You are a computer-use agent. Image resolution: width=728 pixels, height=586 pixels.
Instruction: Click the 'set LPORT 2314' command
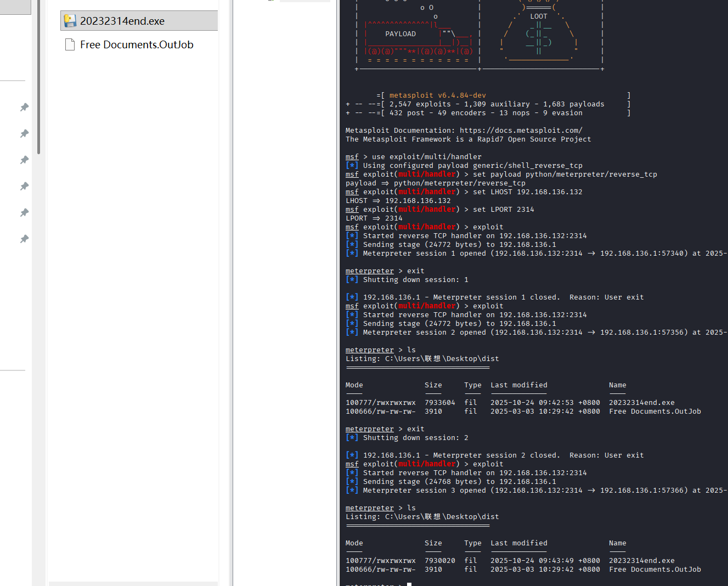[504, 210]
